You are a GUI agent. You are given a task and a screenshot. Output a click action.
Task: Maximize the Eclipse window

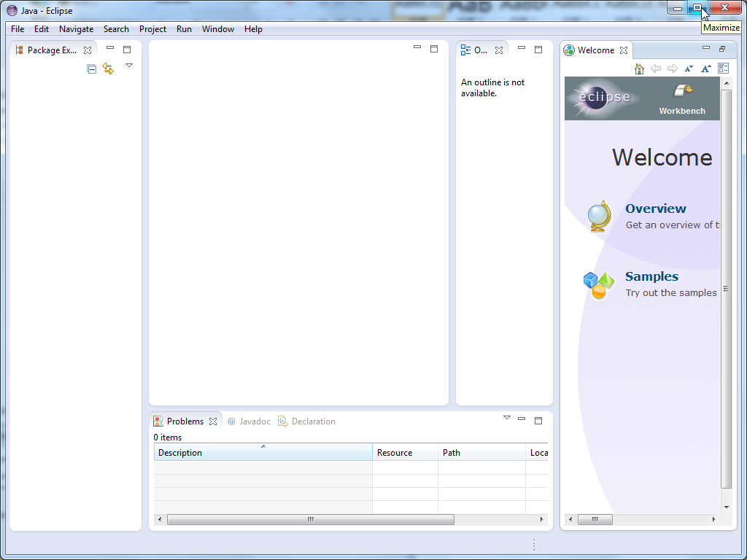tap(697, 8)
